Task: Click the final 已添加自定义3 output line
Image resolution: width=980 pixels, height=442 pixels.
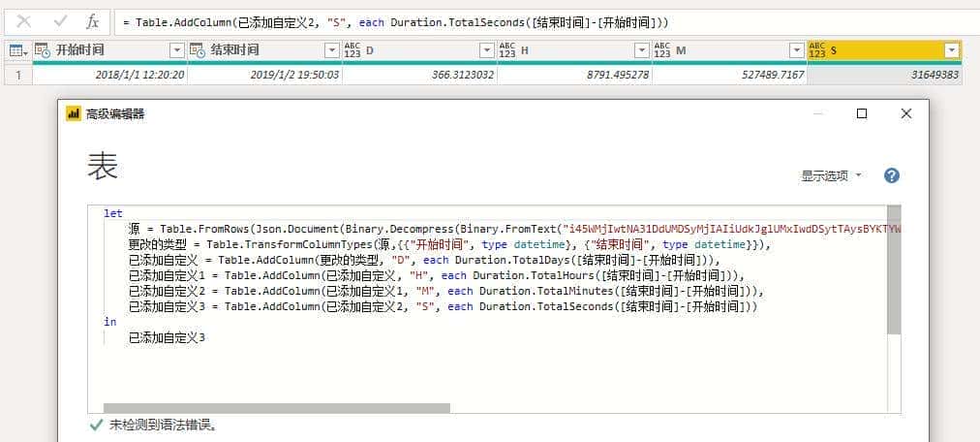Action: [167, 337]
